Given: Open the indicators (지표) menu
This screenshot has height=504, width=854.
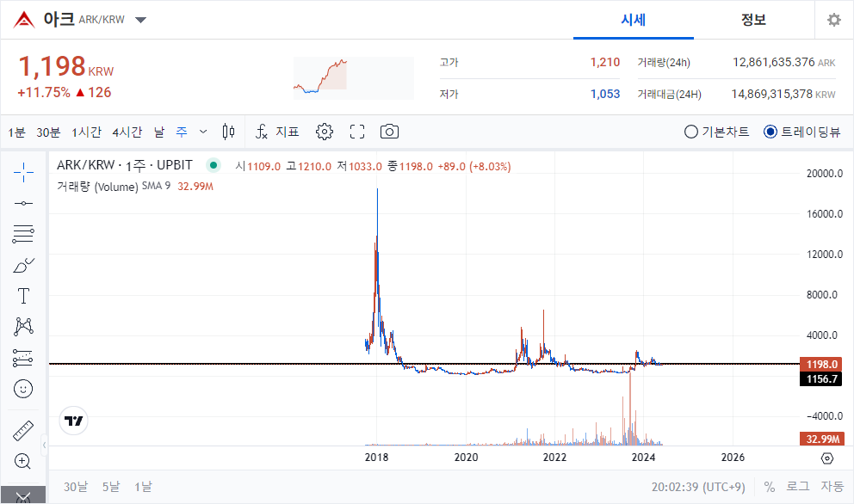Looking at the screenshot, I should point(277,132).
